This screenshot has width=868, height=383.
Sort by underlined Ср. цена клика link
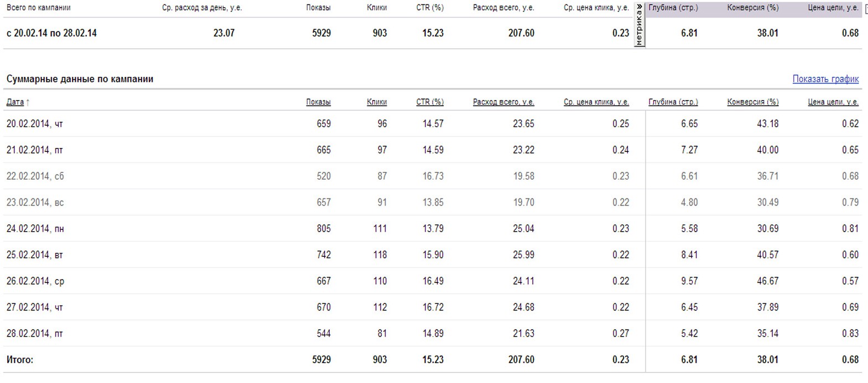tap(596, 102)
